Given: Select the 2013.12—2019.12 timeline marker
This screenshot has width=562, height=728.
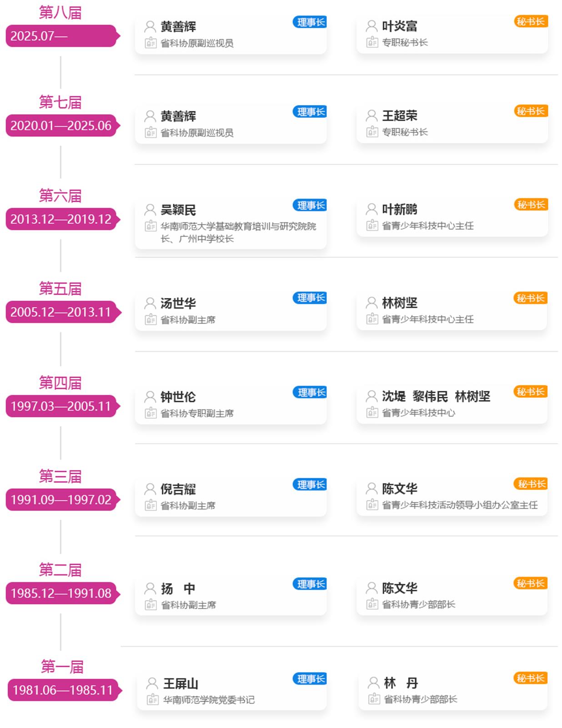Looking at the screenshot, I should (x=61, y=219).
